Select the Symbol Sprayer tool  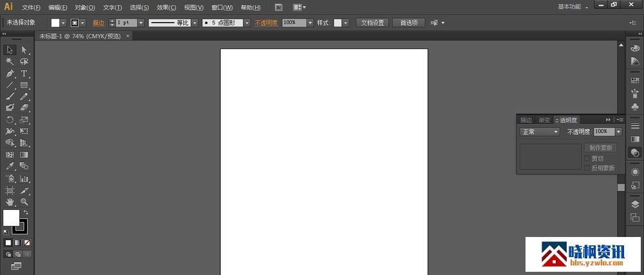coord(10,178)
